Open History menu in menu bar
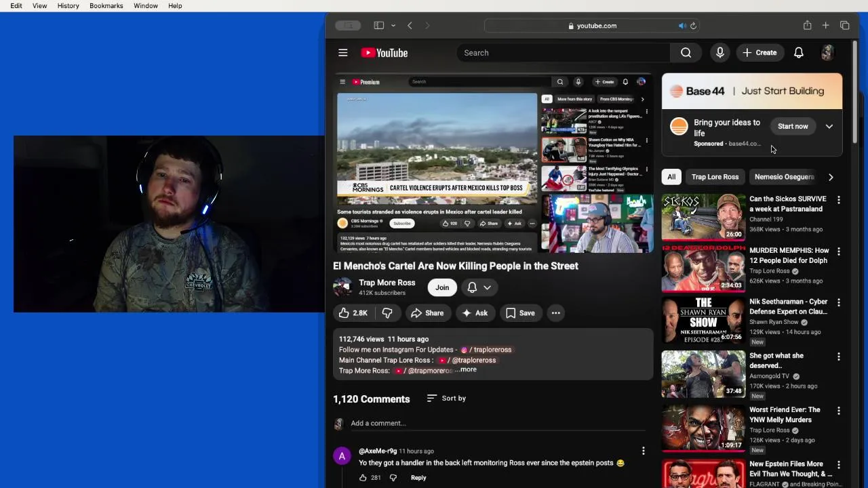 [x=68, y=5]
